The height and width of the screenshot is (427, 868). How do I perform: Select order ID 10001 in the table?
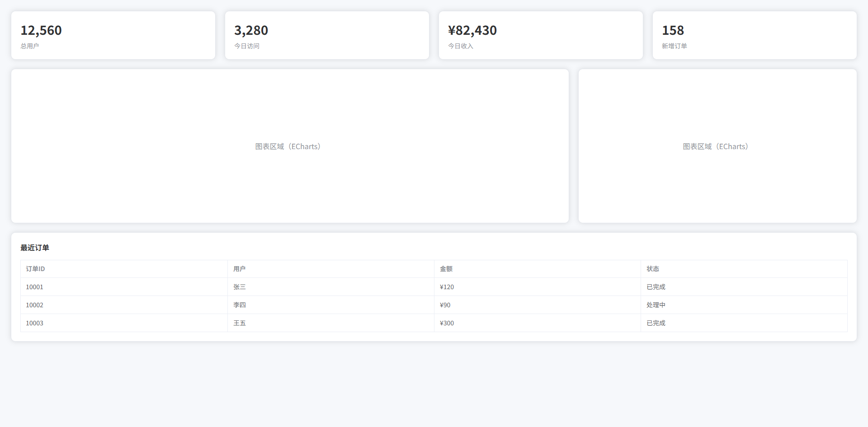click(x=34, y=287)
